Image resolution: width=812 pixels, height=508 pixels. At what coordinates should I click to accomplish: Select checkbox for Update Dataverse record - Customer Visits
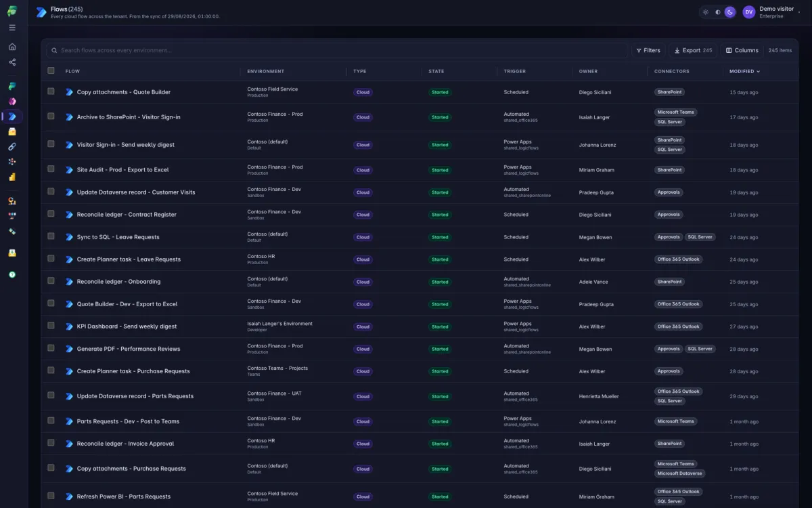[51, 191]
